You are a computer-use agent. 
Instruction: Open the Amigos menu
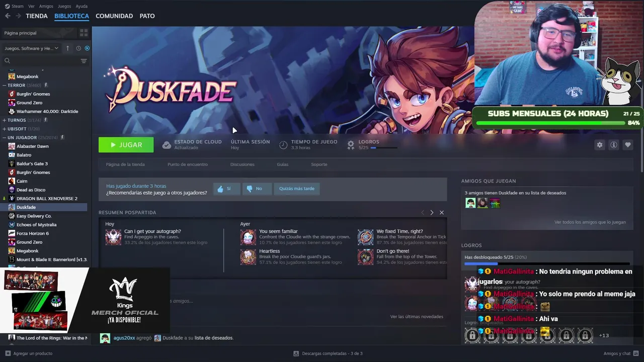click(x=46, y=6)
